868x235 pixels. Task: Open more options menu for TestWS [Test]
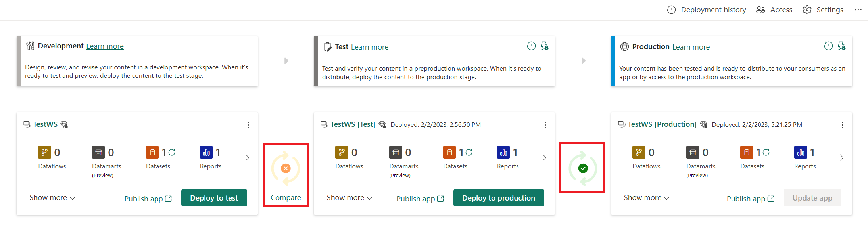pos(545,125)
